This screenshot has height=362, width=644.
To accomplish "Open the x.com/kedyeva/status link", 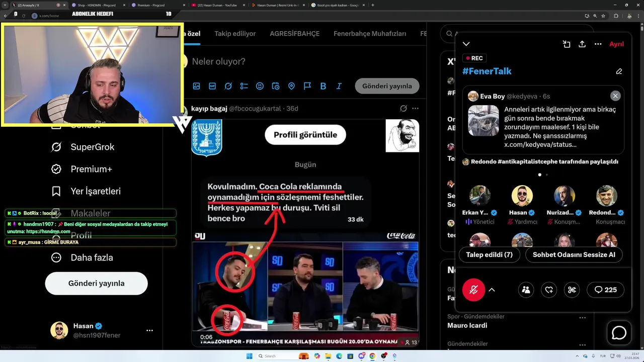I will (540, 145).
